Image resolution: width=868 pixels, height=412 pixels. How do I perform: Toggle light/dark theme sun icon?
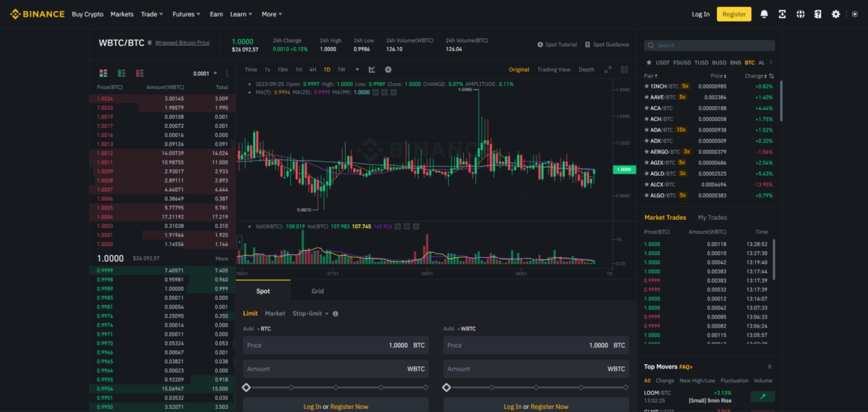[855, 14]
